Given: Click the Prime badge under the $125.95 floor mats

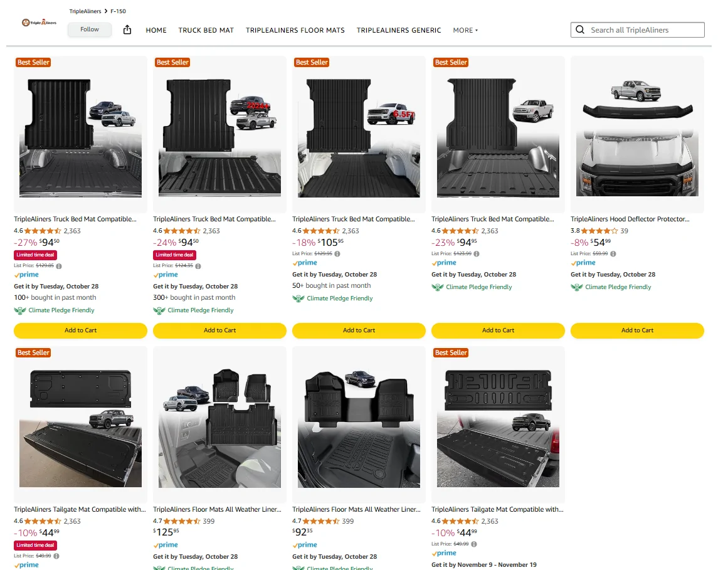Looking at the screenshot, I should [166, 545].
